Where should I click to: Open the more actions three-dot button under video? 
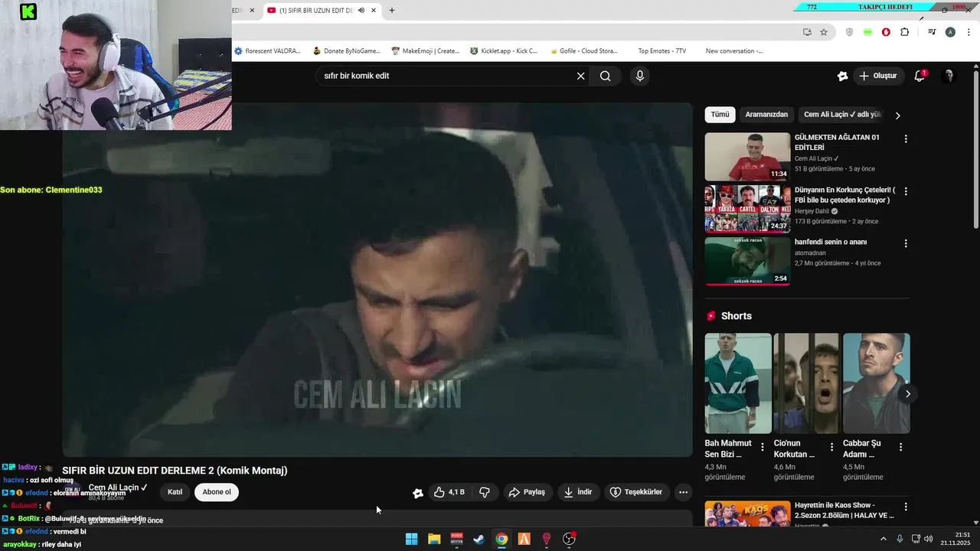(x=683, y=492)
